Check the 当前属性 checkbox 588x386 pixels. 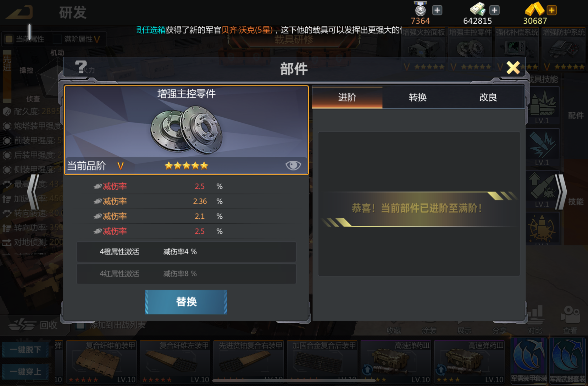pyautogui.click(x=9, y=39)
